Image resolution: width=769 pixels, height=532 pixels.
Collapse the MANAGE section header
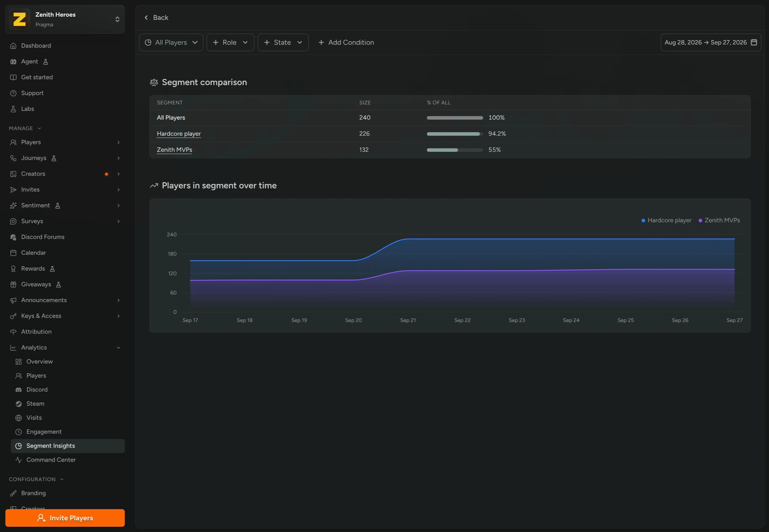[x=25, y=128]
